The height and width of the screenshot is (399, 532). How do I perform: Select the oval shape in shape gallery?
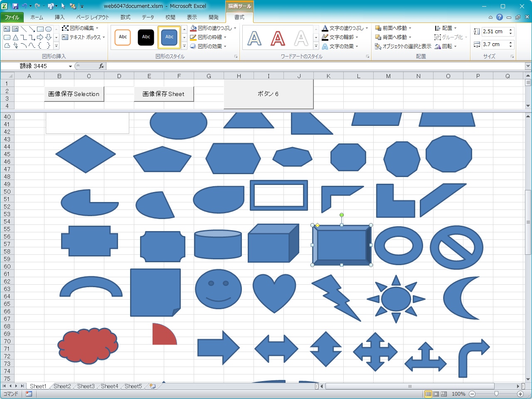tap(49, 29)
